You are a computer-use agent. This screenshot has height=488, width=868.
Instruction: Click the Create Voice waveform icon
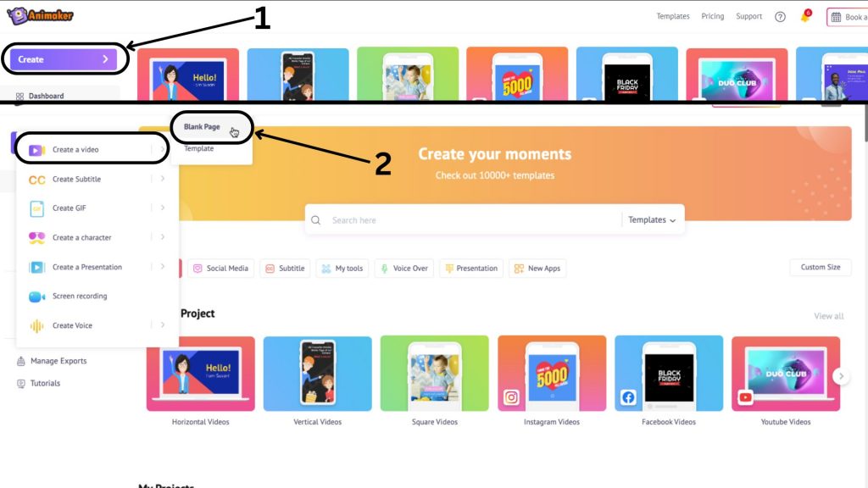pyautogui.click(x=36, y=326)
